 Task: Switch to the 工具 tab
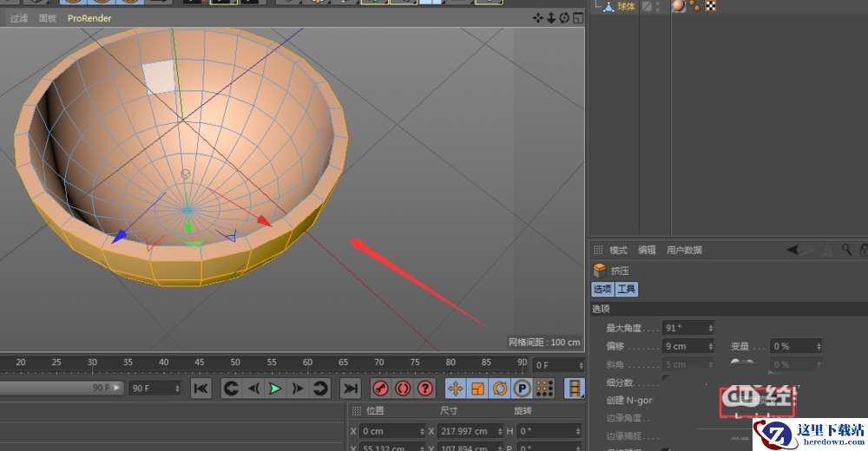point(627,289)
